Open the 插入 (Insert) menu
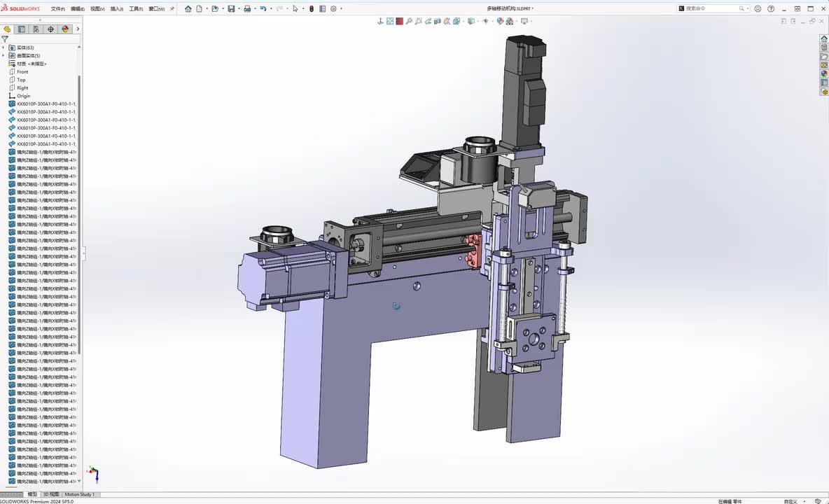829x504 pixels. (116, 9)
